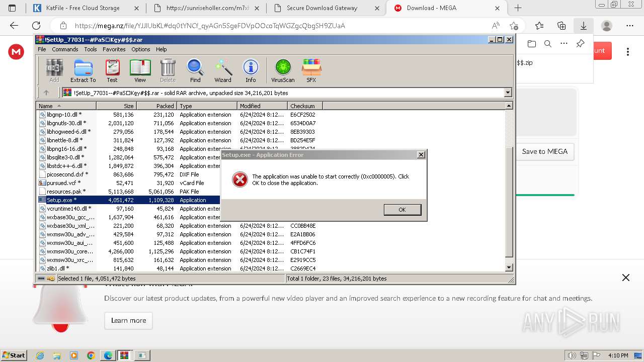Switch to sunriseholler.com tab

(207, 8)
